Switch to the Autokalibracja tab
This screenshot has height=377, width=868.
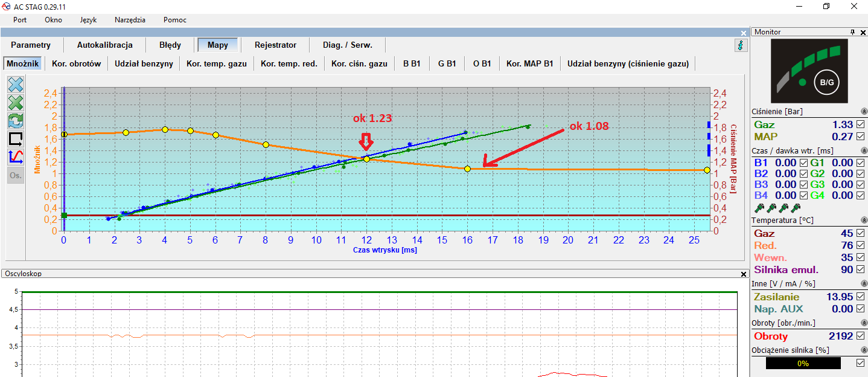(104, 45)
